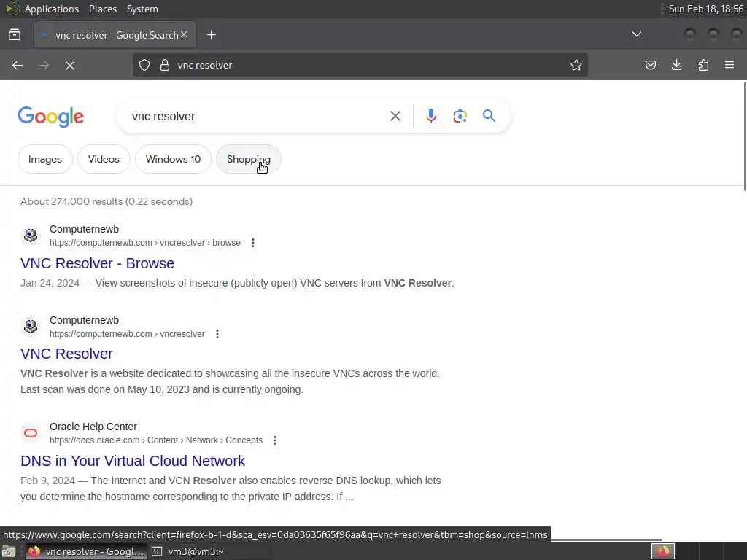This screenshot has width=747, height=560.
Task: Click the recent browsing Firefox View icon
Action: [x=15, y=35]
